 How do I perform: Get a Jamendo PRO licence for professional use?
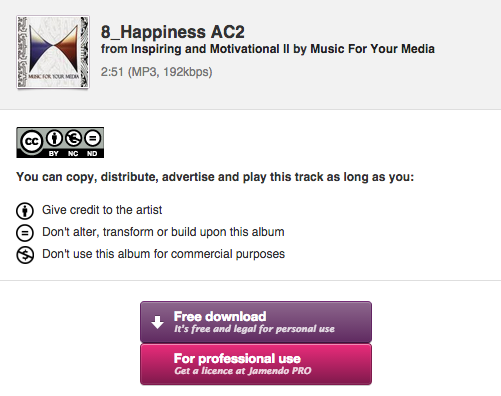(256, 364)
